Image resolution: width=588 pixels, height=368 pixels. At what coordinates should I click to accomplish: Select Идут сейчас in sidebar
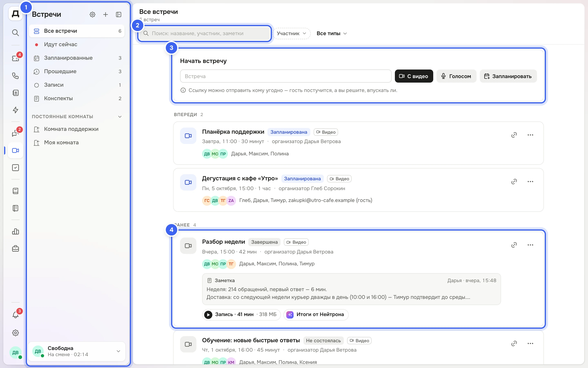pyautogui.click(x=77, y=44)
